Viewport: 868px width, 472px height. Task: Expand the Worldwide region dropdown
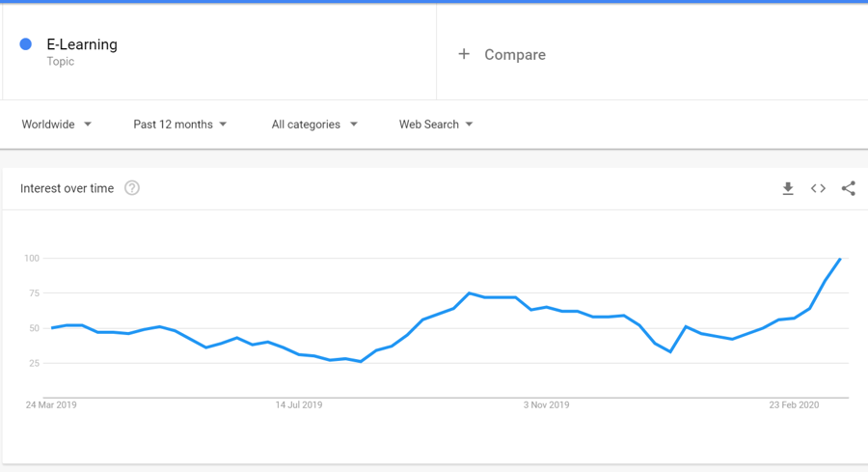(x=57, y=125)
